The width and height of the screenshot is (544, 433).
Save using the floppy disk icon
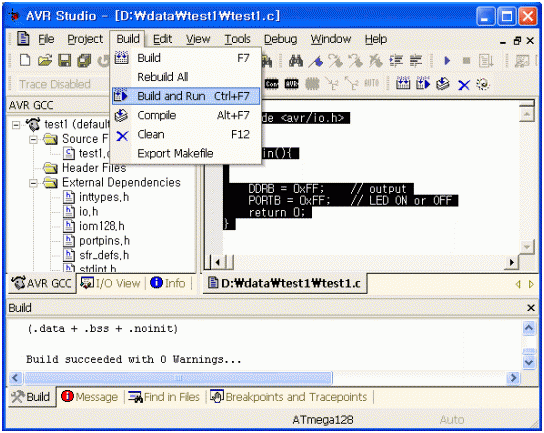65,60
